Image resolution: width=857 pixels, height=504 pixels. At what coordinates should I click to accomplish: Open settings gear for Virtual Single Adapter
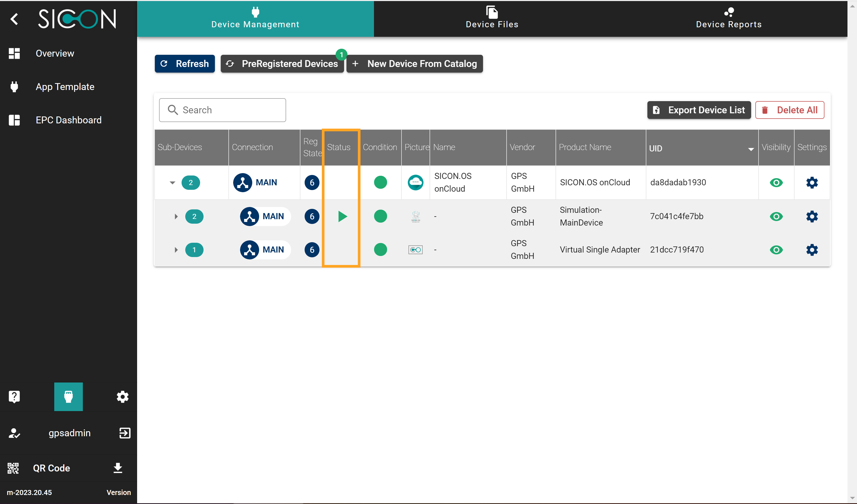[x=812, y=250]
